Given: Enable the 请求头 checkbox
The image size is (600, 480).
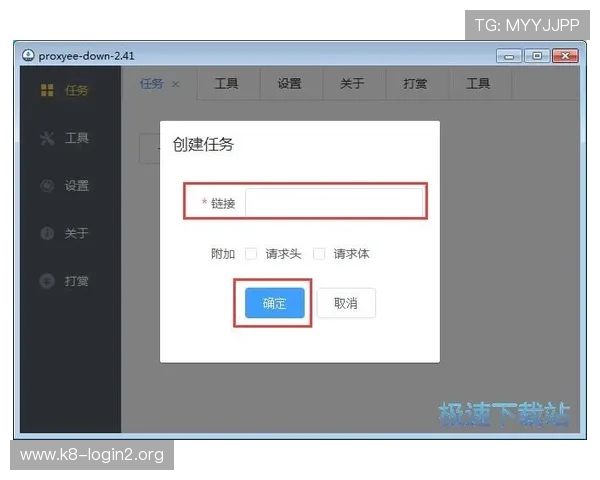Looking at the screenshot, I should [x=251, y=253].
